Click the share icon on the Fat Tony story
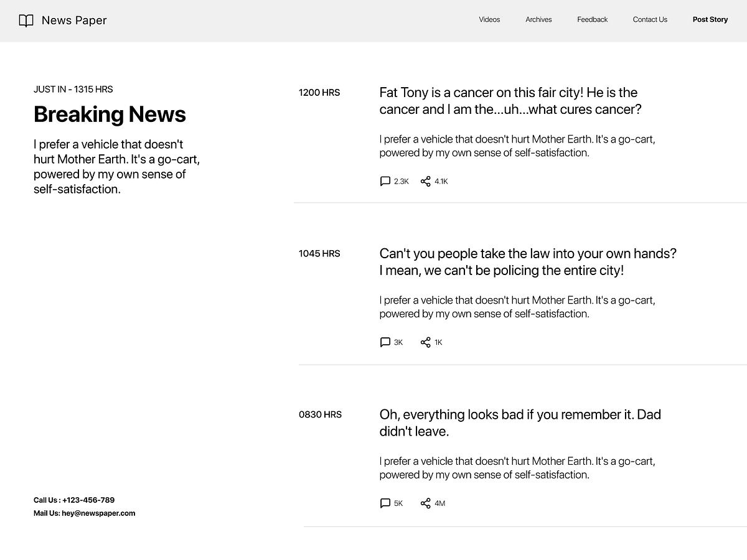 (426, 181)
